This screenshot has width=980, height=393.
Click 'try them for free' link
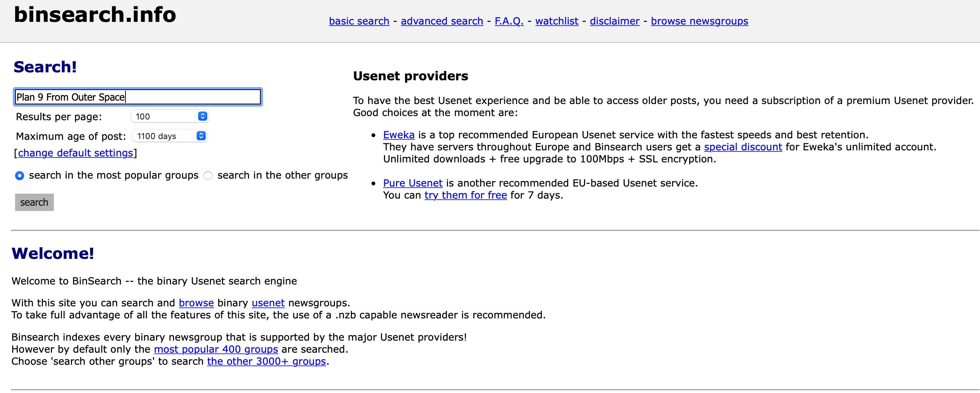(465, 196)
